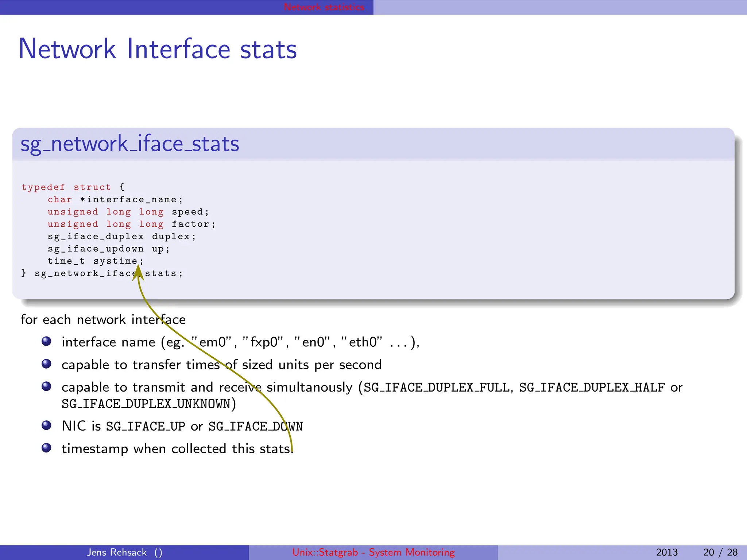Click the '2013' date in the footer

point(667,552)
